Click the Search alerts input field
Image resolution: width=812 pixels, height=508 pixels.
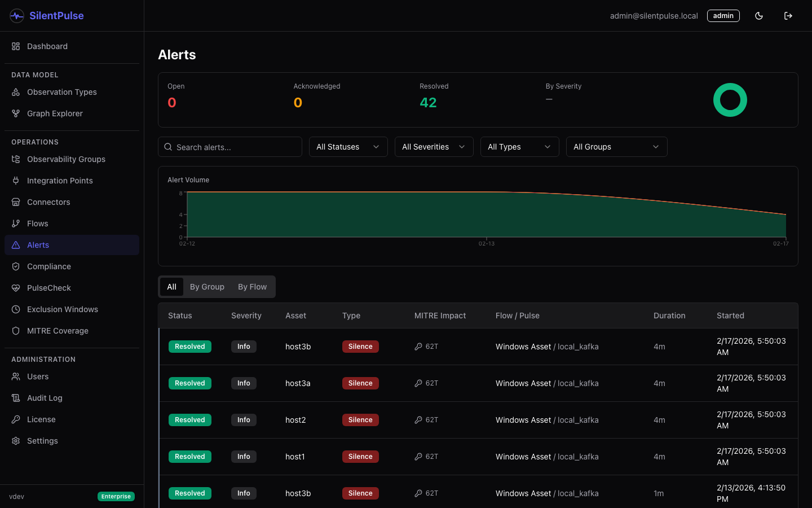pos(230,147)
